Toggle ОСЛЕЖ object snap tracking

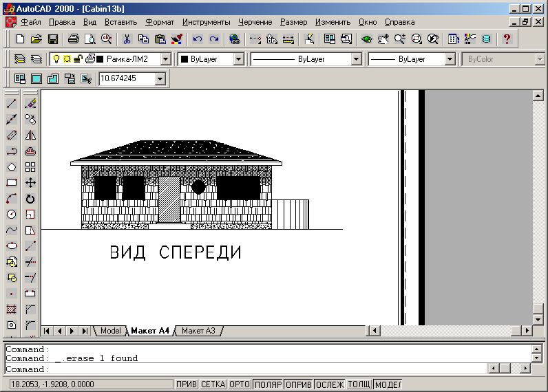coord(330,384)
